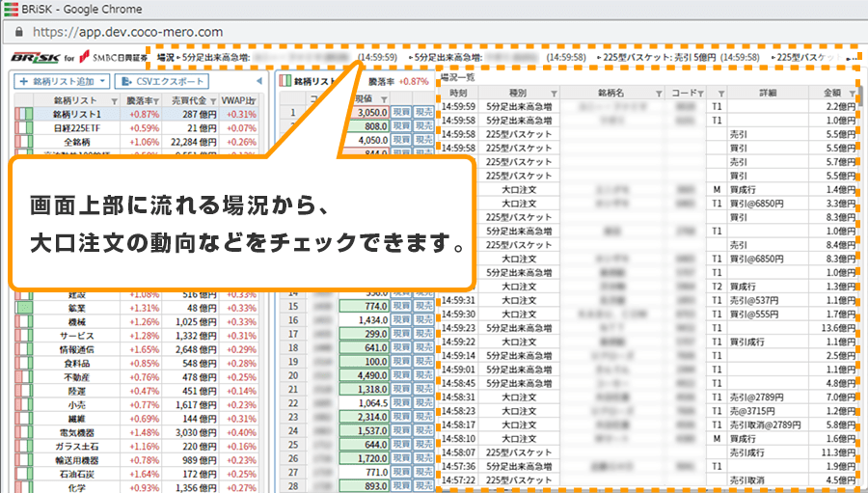Open the 銘柄名 column filter in 場況一覧

tap(659, 94)
